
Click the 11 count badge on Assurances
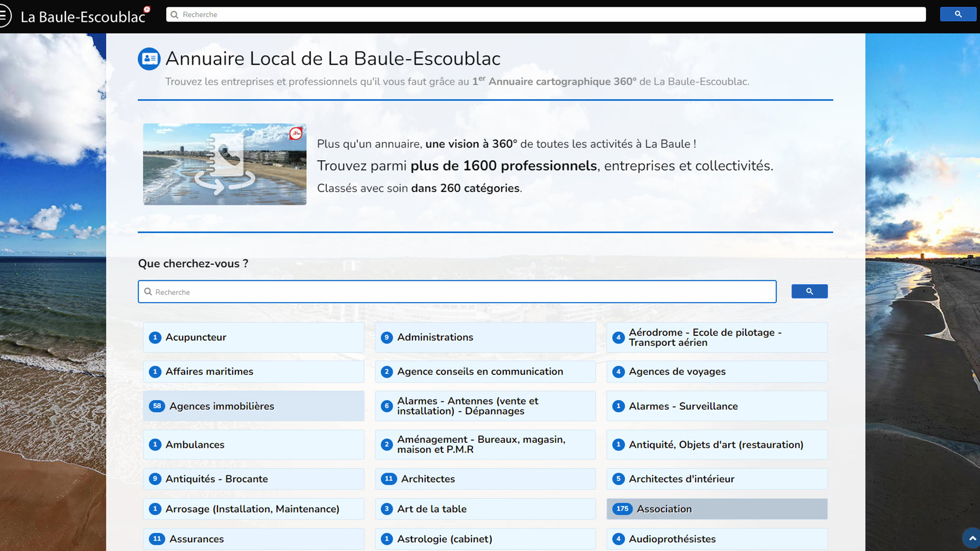(157, 539)
